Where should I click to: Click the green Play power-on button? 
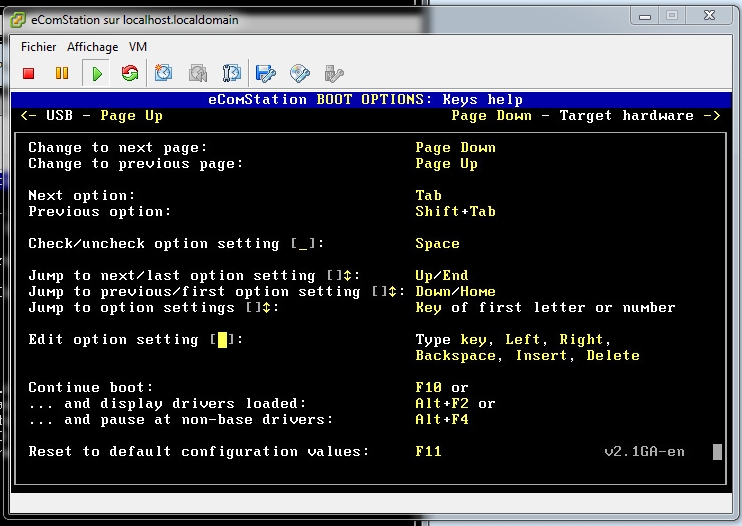coord(96,73)
